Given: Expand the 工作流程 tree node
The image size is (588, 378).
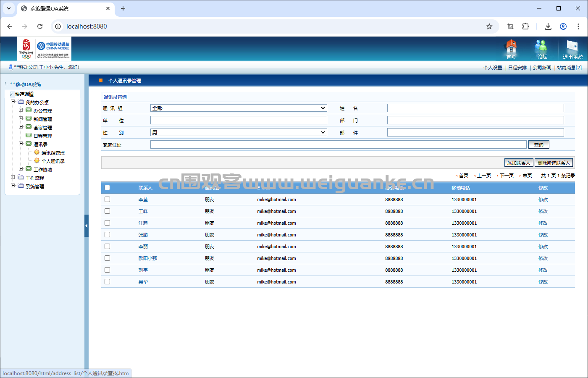Looking at the screenshot, I should 13,177.
